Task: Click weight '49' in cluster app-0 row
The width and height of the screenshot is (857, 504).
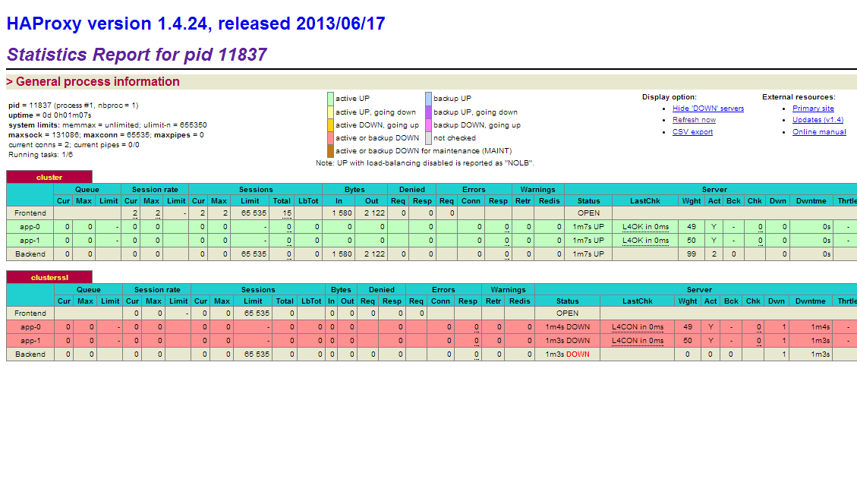Action: [x=692, y=227]
